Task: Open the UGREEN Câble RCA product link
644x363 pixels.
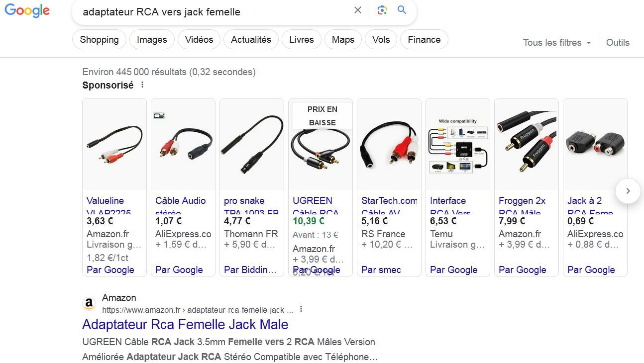Action: point(316,204)
